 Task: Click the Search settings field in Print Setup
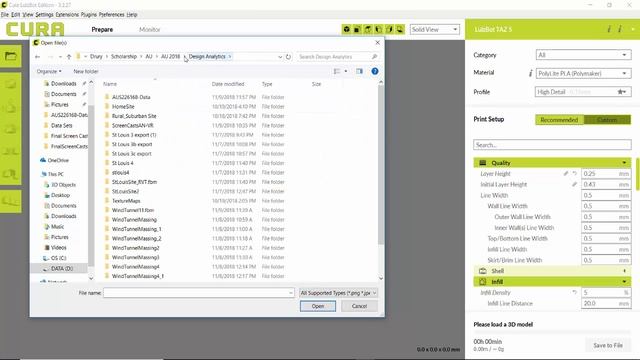pos(552,145)
